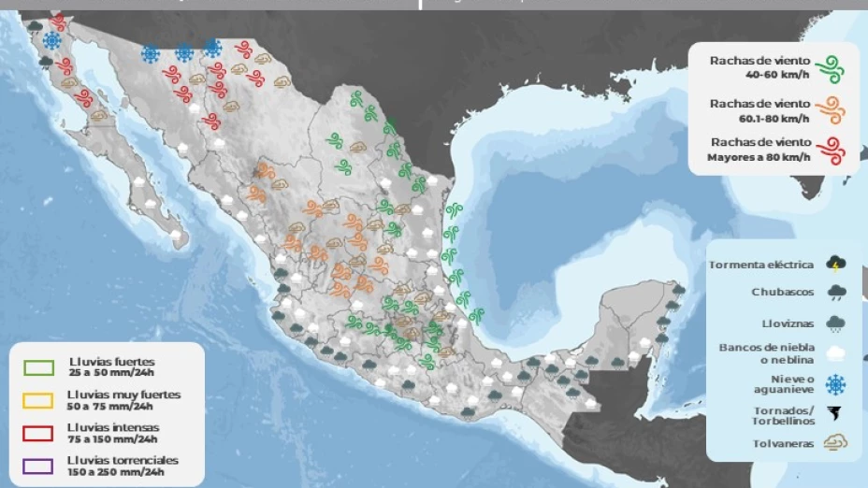Click the 'Lluvias muy fuertes' legend label
Screen dimensions: 868x488
tap(124, 395)
